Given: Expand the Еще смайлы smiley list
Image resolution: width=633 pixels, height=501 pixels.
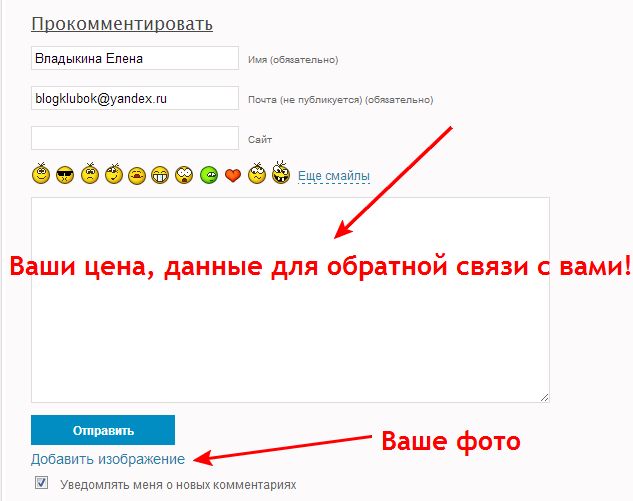Looking at the screenshot, I should (x=334, y=176).
